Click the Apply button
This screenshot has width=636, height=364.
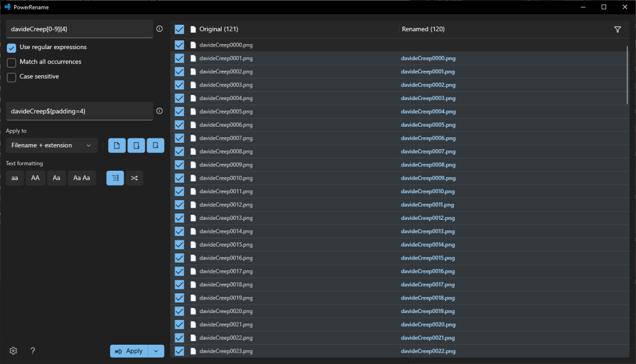coord(129,351)
